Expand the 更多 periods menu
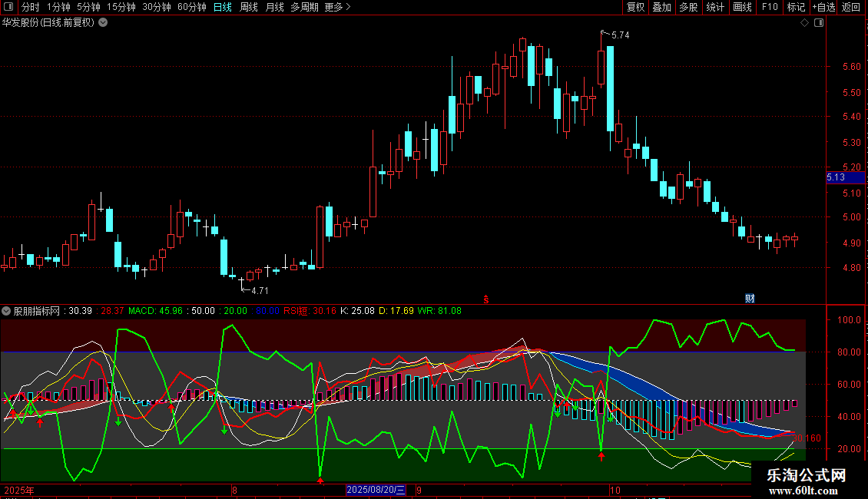Image resolution: width=868 pixels, height=499 pixels. (337, 7)
